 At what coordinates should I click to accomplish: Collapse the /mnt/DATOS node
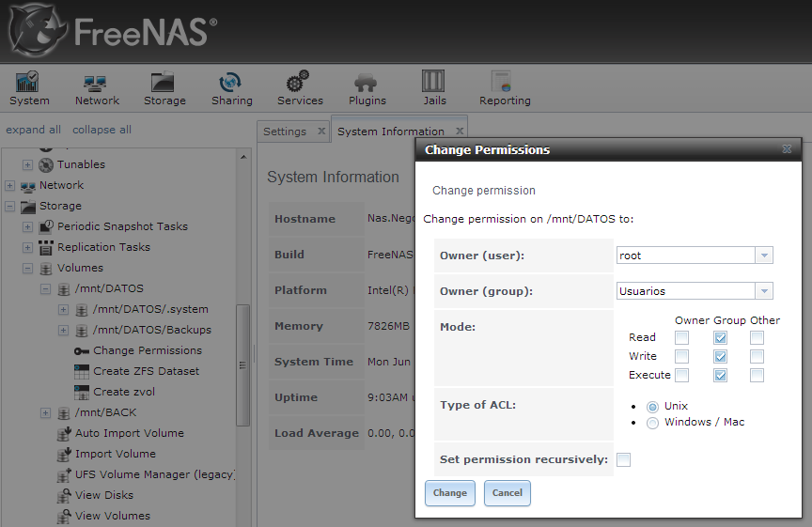pyautogui.click(x=45, y=289)
